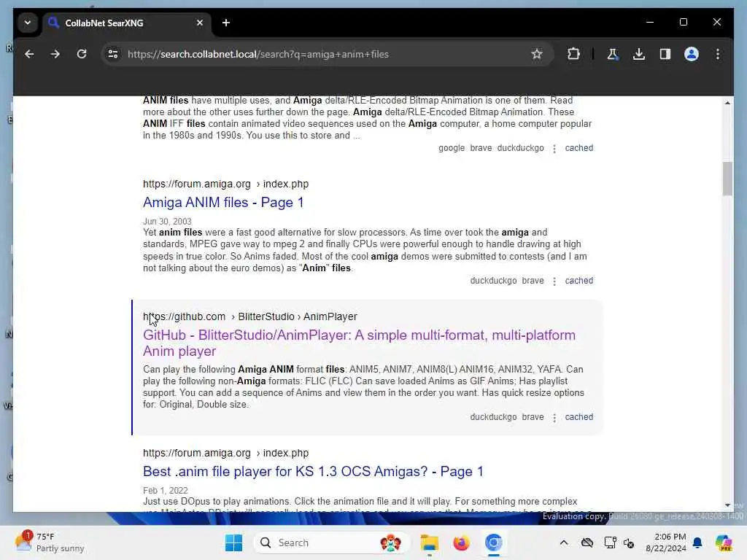Screen dimensions: 747x560
Task: Close the CollabNet SearXNG tab
Action: 200,23
